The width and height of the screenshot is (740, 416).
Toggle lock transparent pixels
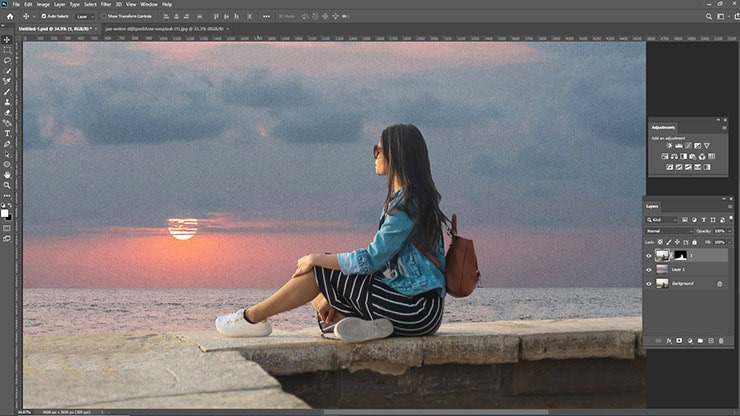pos(660,242)
